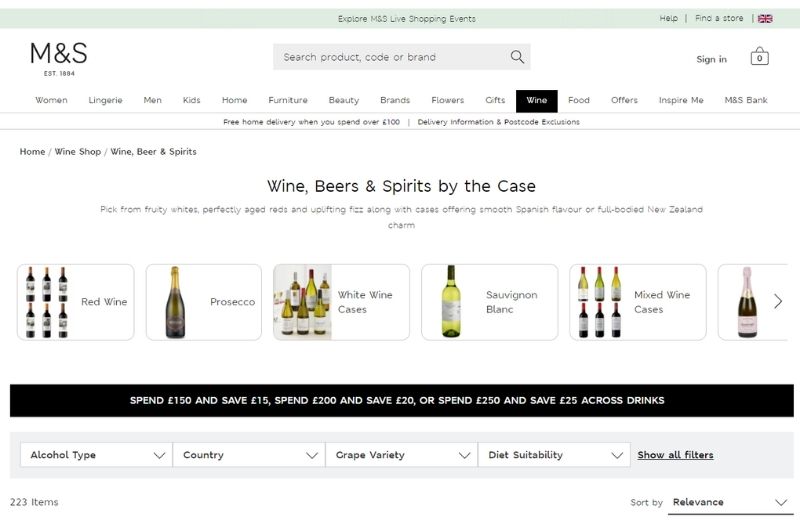
Task: Click Find a store link
Action: pos(719,18)
